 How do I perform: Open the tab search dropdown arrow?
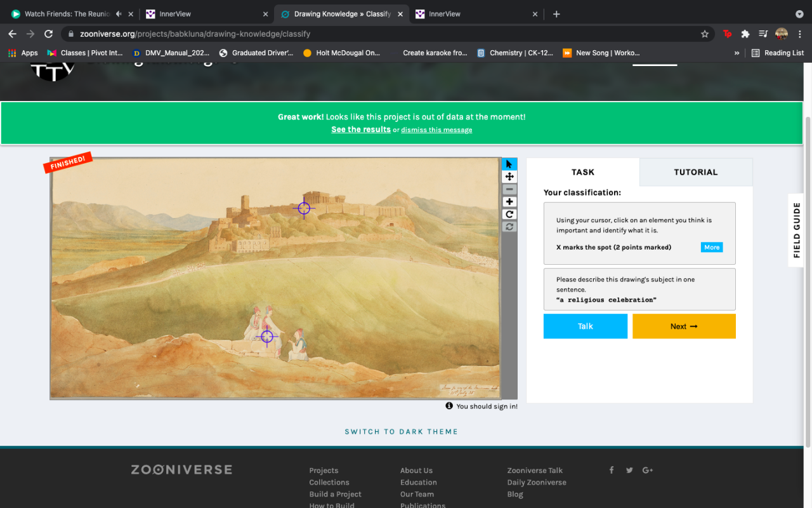(x=799, y=14)
